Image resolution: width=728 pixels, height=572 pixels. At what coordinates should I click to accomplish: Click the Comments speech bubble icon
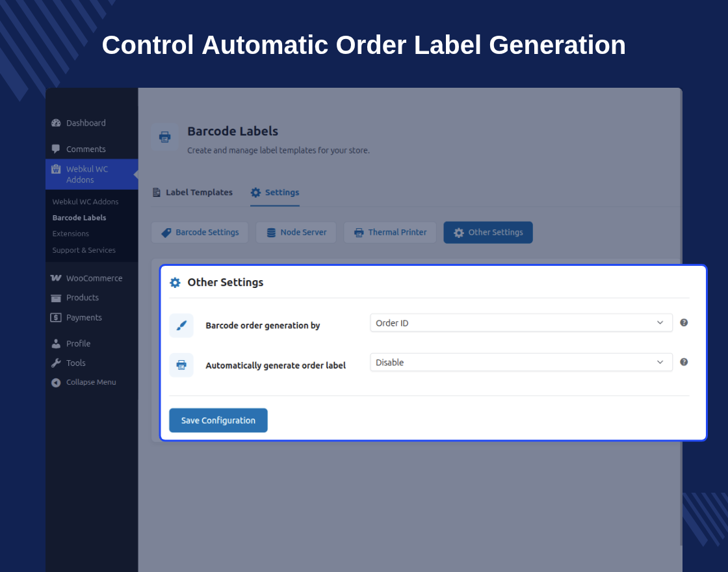coord(56,149)
